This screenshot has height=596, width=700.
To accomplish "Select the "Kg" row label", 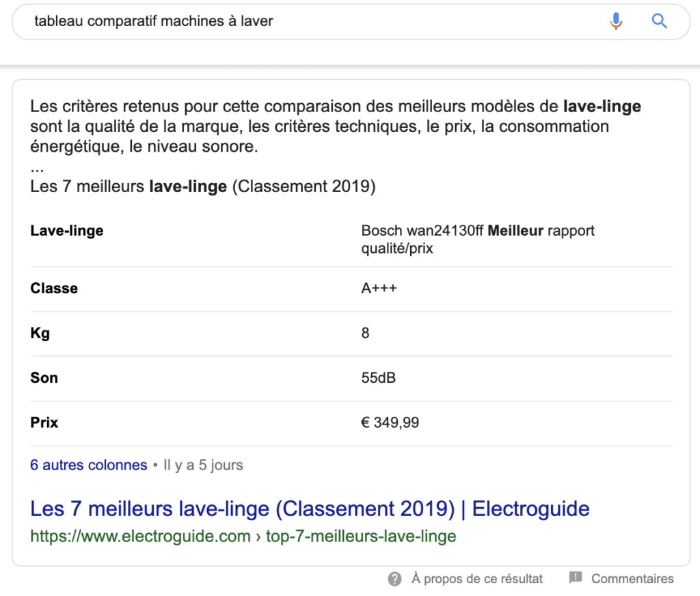I will point(40,334).
